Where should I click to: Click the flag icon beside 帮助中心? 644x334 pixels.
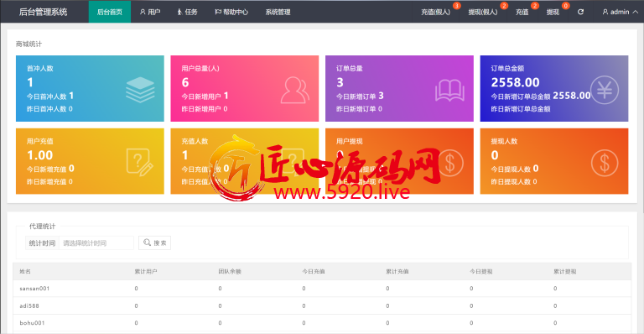coord(218,12)
